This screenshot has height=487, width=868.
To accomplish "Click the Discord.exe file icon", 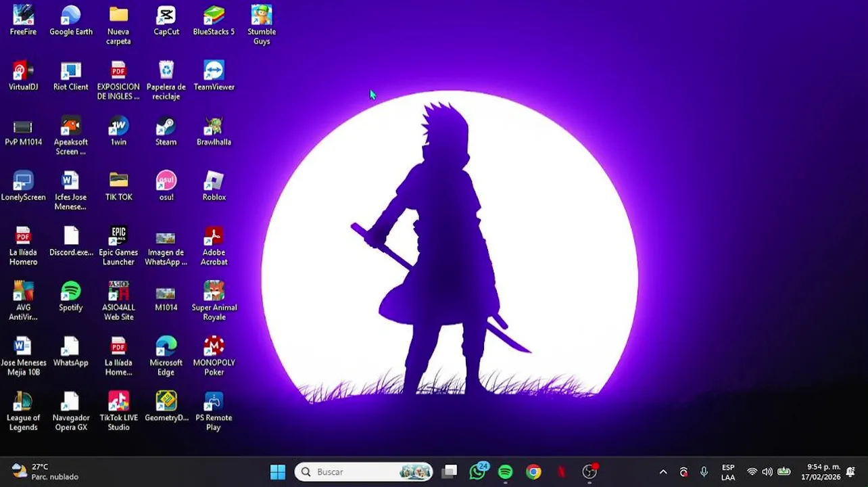I will (71, 241).
